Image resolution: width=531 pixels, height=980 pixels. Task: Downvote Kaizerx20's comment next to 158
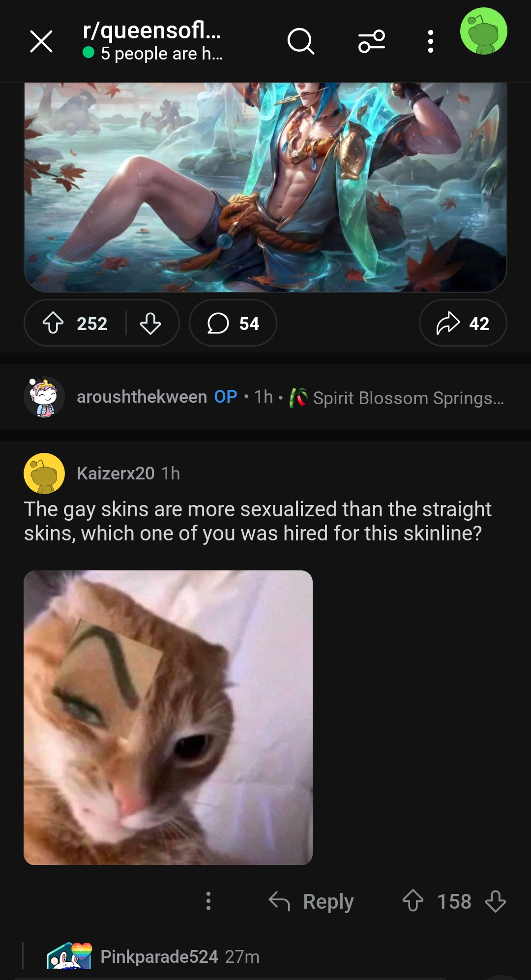click(x=495, y=901)
